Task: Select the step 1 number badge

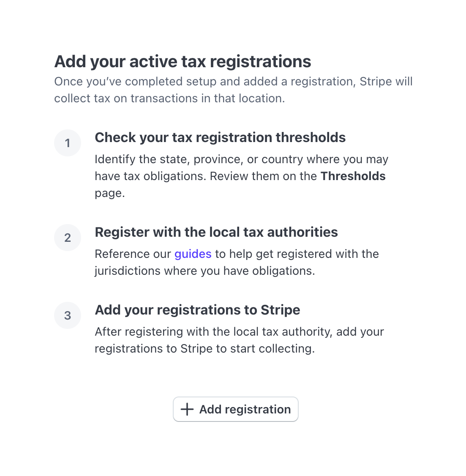Action: (68, 143)
